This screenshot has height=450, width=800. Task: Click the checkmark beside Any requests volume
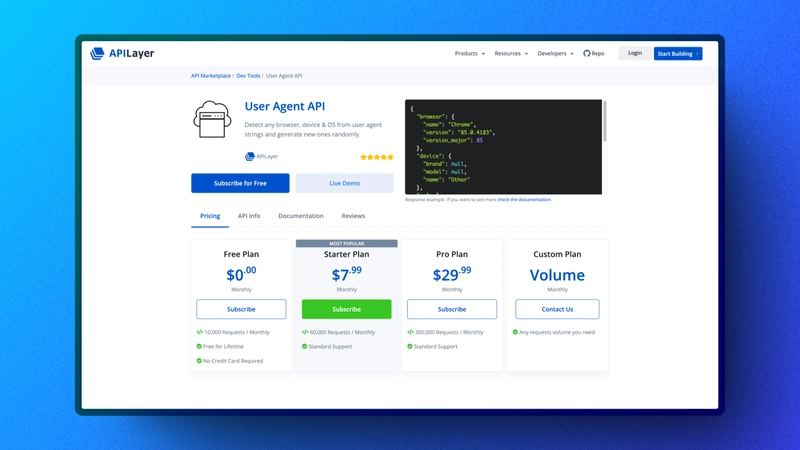515,332
